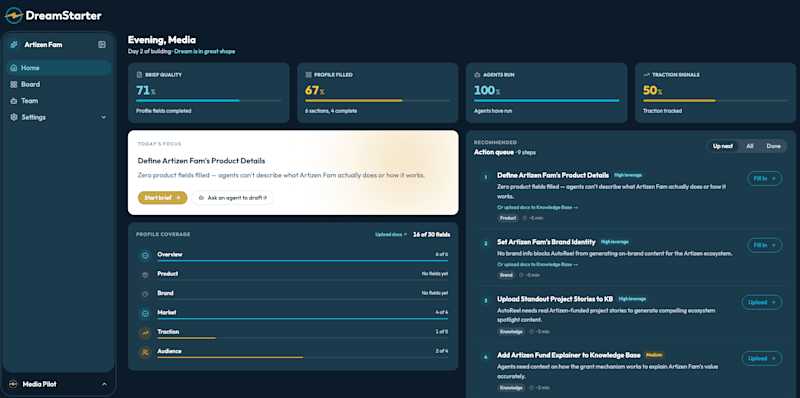Click the Traction Signals trend icon

pyautogui.click(x=646, y=74)
